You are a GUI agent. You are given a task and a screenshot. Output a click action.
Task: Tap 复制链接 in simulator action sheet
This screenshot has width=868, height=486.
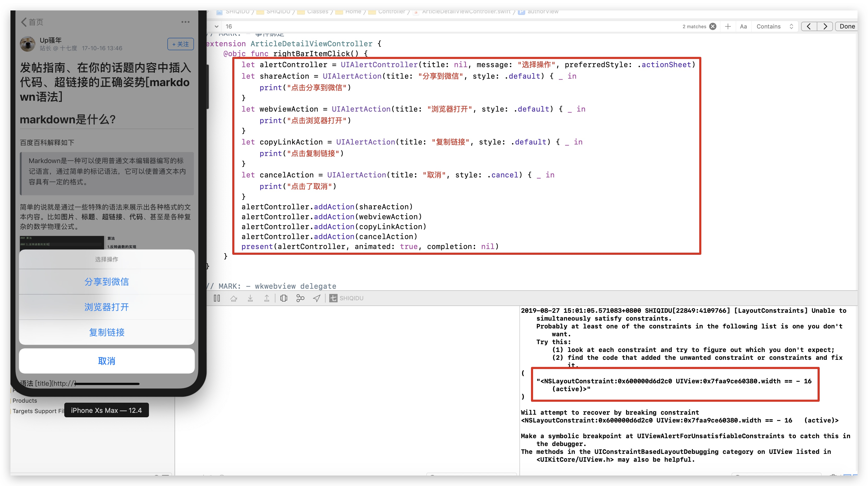pyautogui.click(x=107, y=332)
